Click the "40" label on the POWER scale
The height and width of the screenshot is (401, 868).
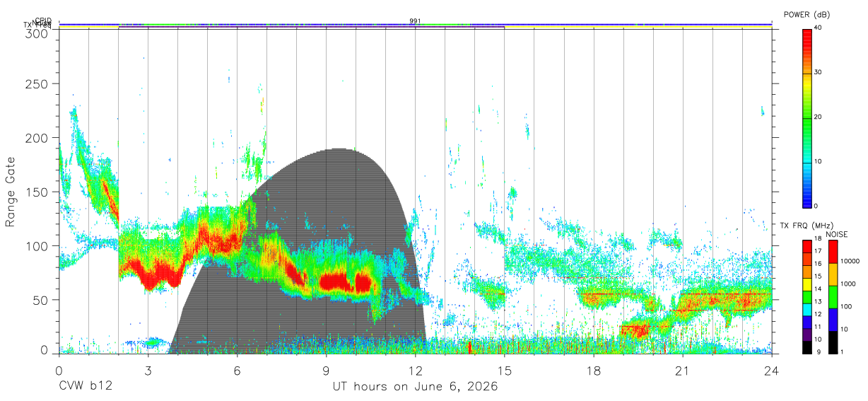click(x=818, y=28)
